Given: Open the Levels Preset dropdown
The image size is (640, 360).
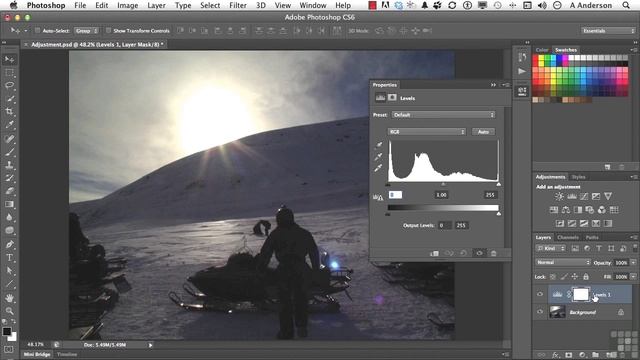Looking at the screenshot, I should [443, 115].
